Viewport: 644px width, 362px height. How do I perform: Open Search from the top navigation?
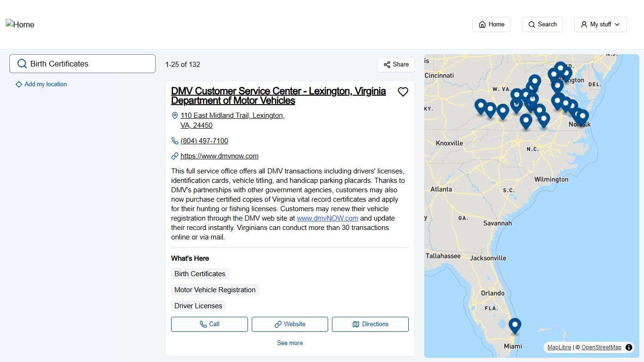[542, 25]
